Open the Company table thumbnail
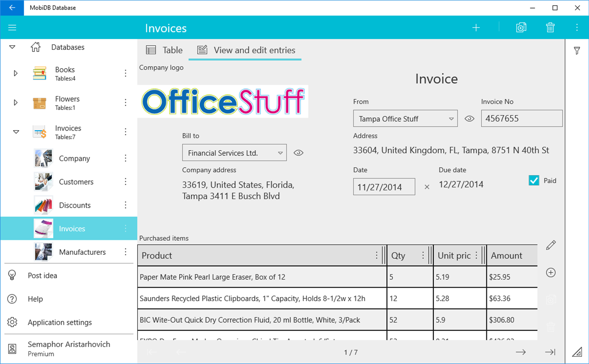589x364 pixels. tap(44, 158)
